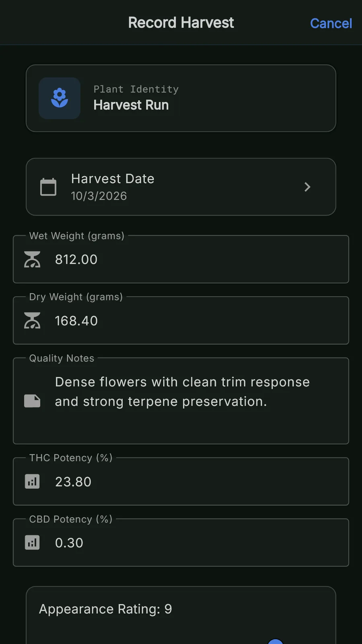The image size is (362, 644).
Task: Cancel recording the harvest
Action: [331, 23]
